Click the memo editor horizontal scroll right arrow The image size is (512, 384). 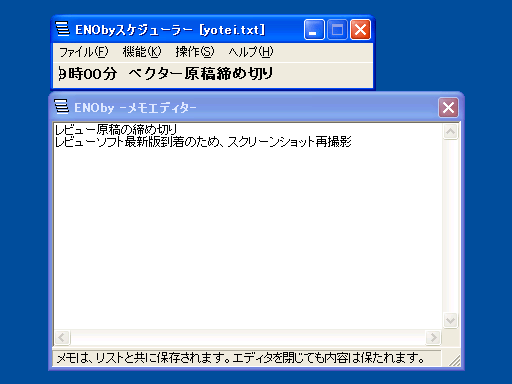pos(433,338)
